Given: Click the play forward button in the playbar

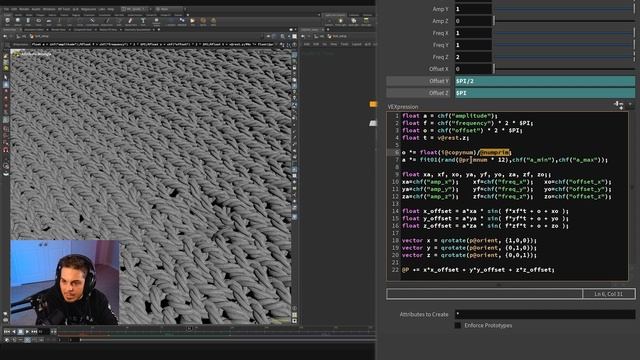Looking at the screenshot, I should (27, 332).
